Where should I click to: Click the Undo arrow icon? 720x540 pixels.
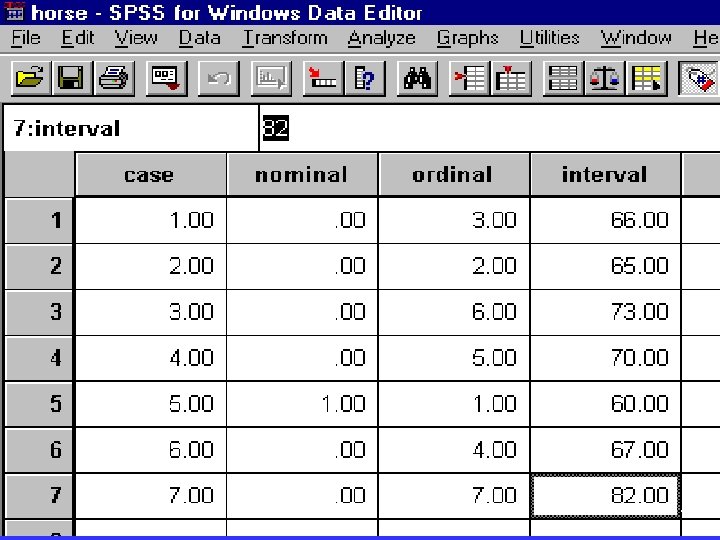click(x=219, y=78)
